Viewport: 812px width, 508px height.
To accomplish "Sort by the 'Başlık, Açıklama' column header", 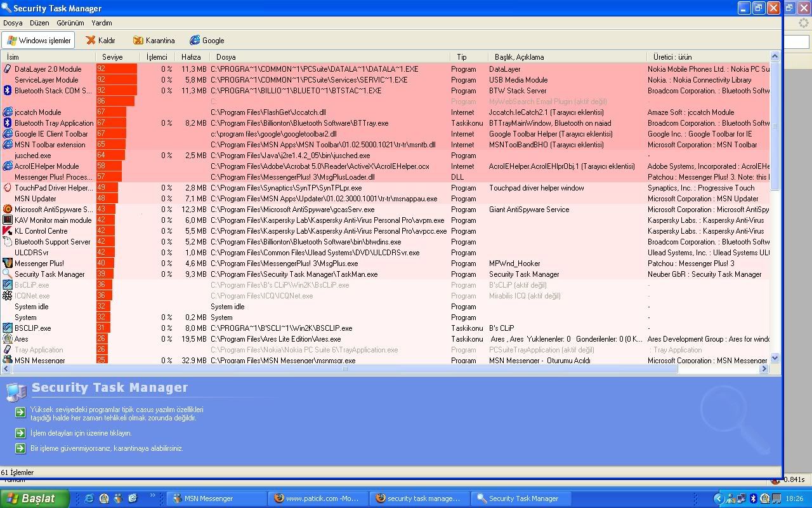I will pyautogui.click(x=566, y=57).
